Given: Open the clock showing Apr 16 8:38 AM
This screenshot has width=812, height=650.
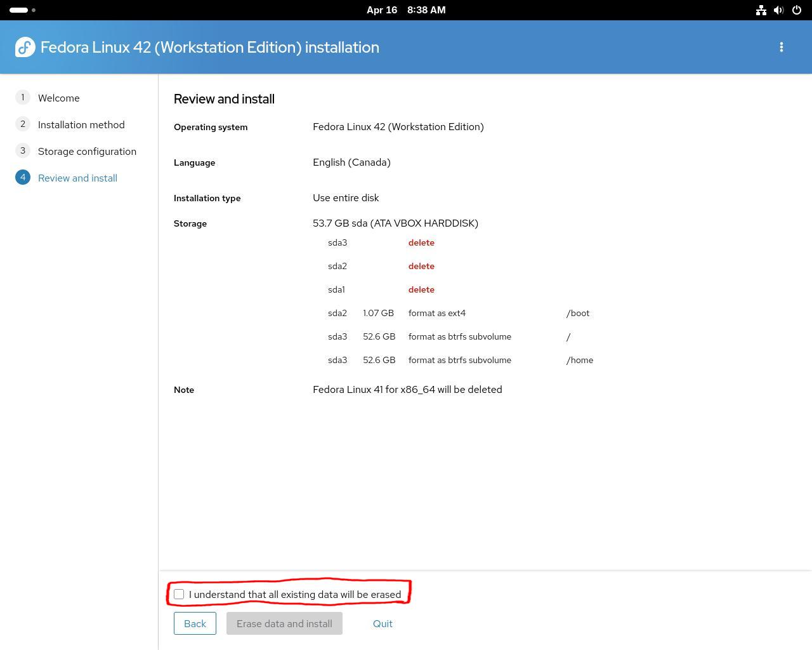Looking at the screenshot, I should [x=406, y=10].
